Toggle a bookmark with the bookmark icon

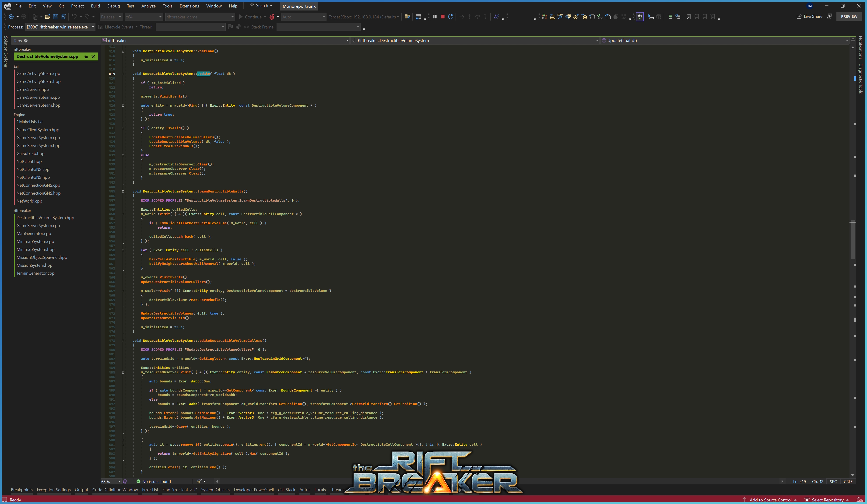pyautogui.click(x=689, y=17)
